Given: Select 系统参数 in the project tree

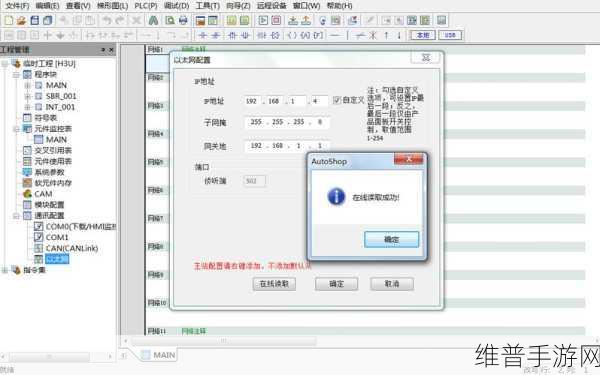Looking at the screenshot, I should 50,172.
